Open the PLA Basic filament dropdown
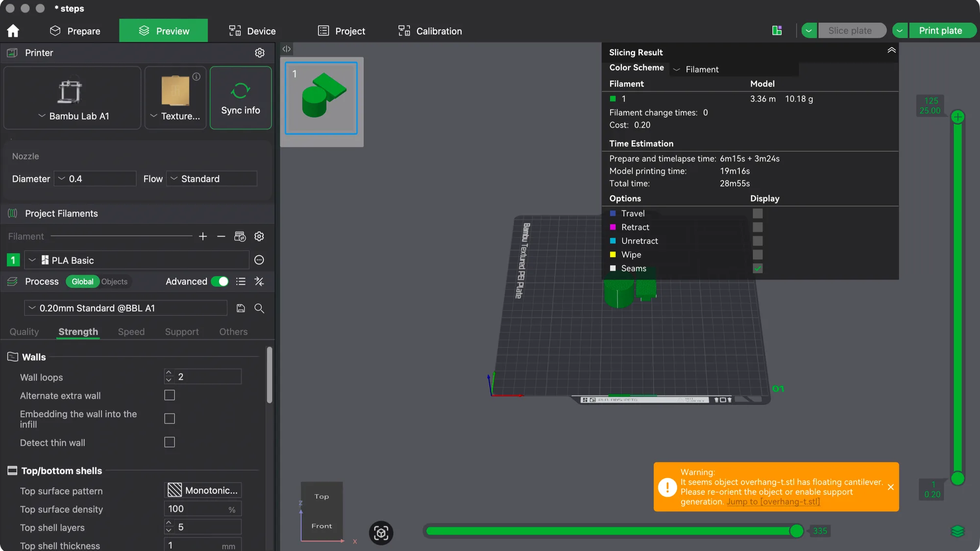Image resolution: width=980 pixels, height=551 pixels. coord(136,260)
